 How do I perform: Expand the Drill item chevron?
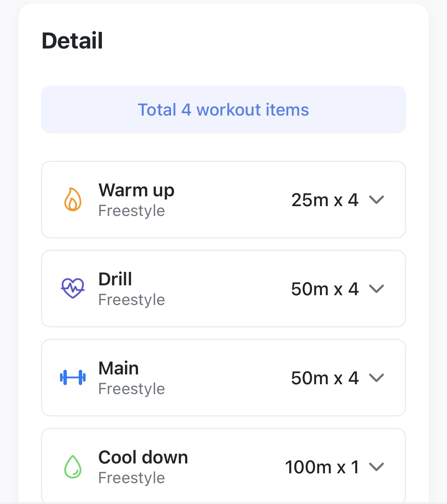pos(376,289)
